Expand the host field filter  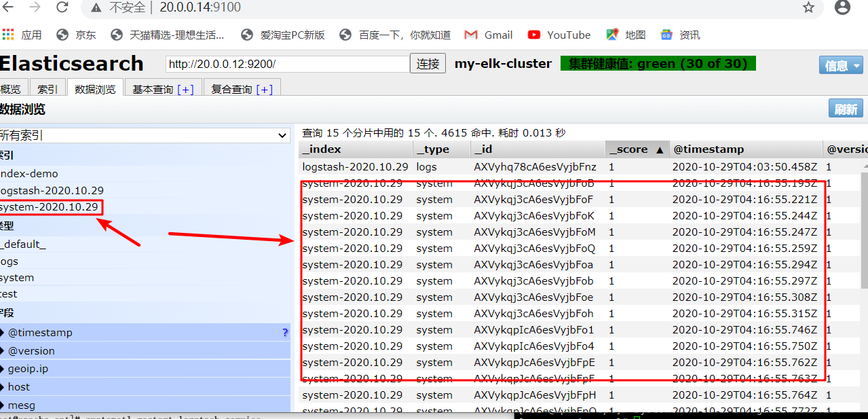[x=145, y=386]
